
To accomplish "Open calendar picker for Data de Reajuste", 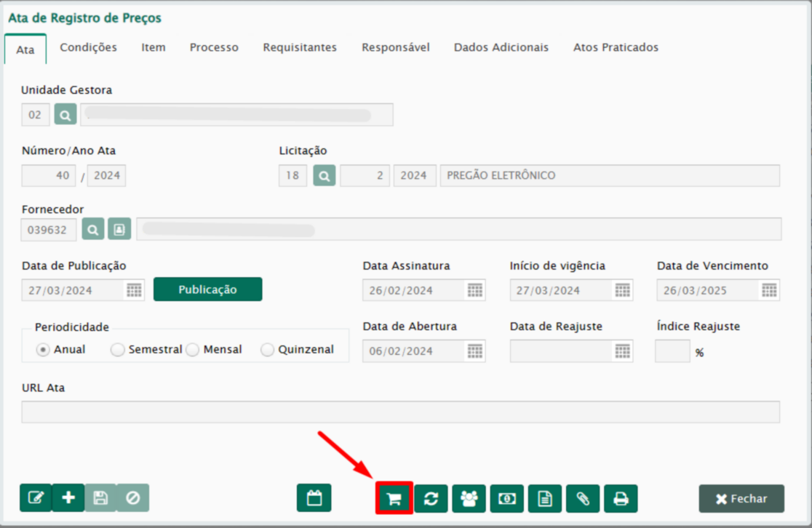I will tap(622, 351).
